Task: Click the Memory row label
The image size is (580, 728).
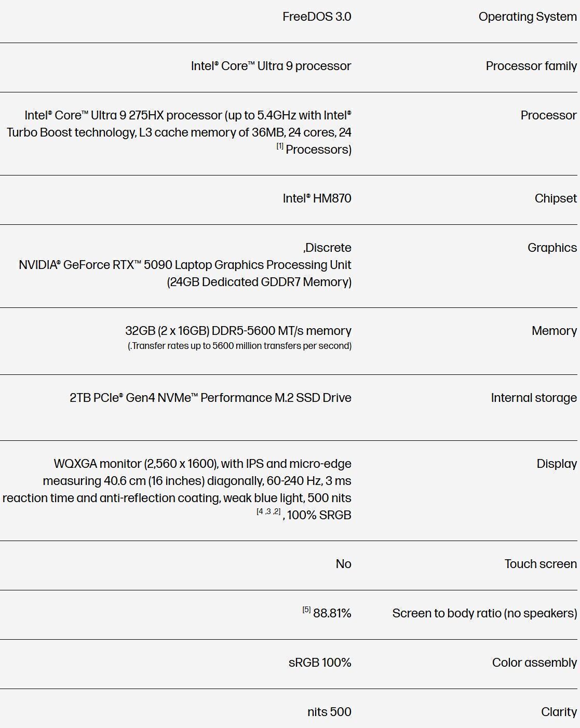Action: [x=554, y=331]
